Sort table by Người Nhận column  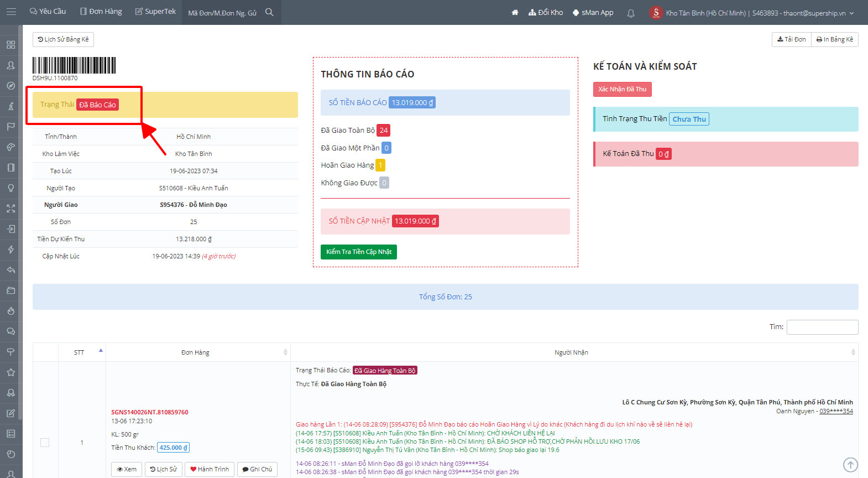click(574, 352)
